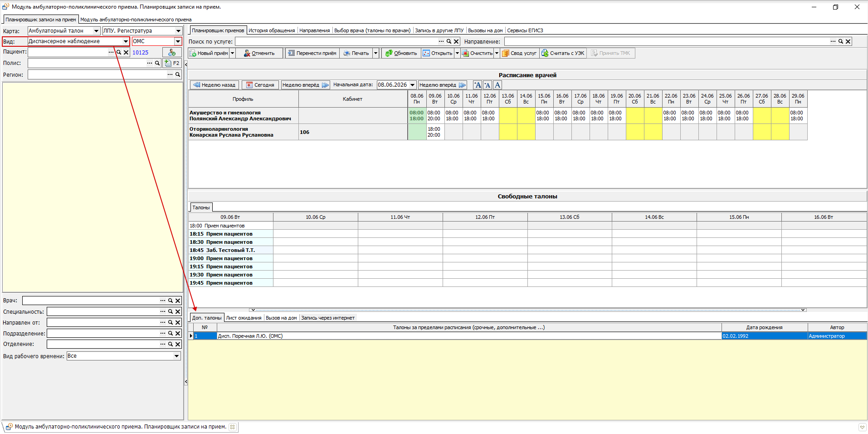Expand Вид рабочего времени dropdown
The height and width of the screenshot is (434, 868).
(x=176, y=356)
